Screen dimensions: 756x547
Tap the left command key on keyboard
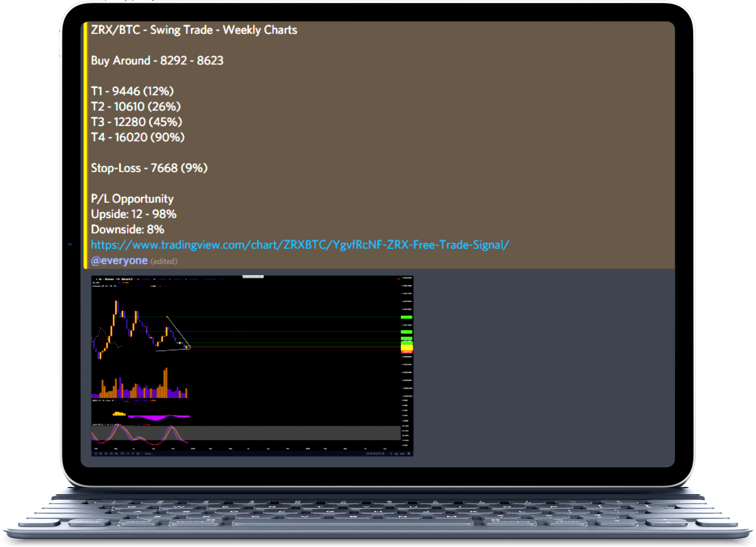pyautogui.click(x=195, y=523)
